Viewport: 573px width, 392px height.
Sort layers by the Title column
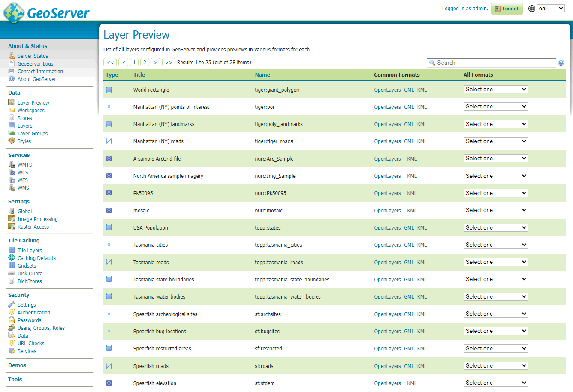coord(138,75)
